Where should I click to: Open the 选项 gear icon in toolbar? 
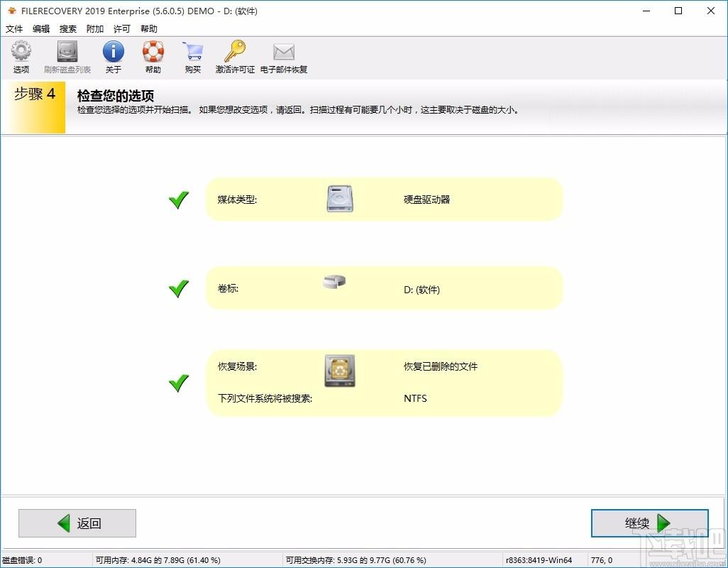tap(21, 50)
